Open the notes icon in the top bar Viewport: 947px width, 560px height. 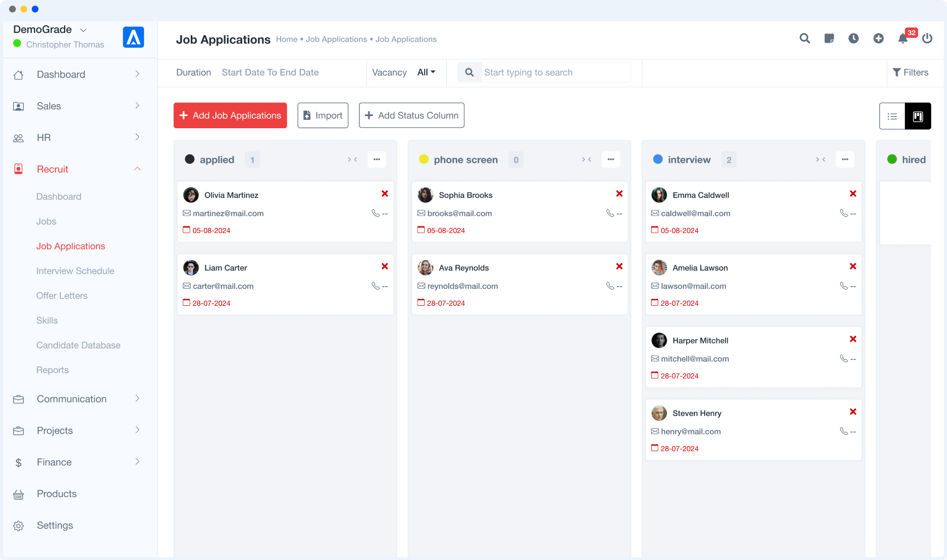coord(829,39)
